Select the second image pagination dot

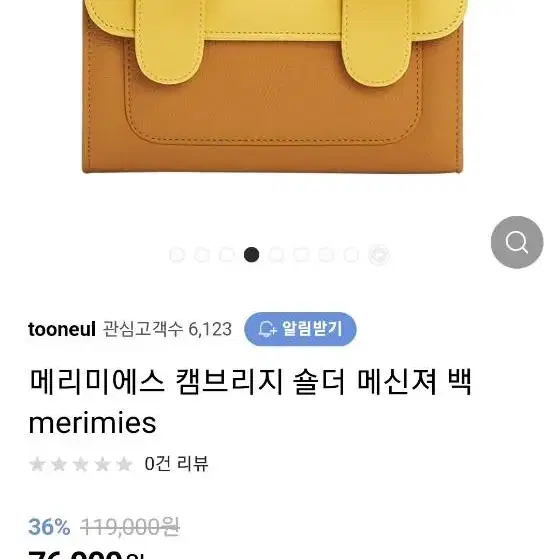pos(202,255)
